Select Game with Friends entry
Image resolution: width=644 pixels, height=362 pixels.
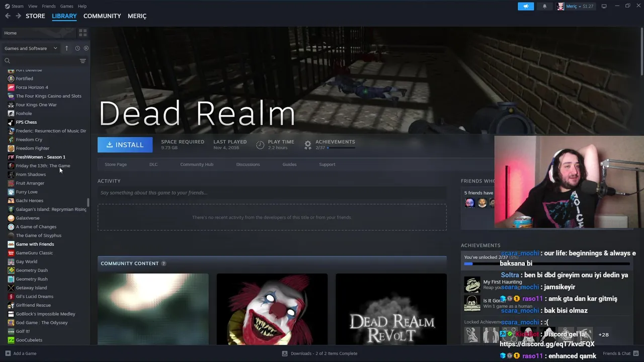pos(35,244)
